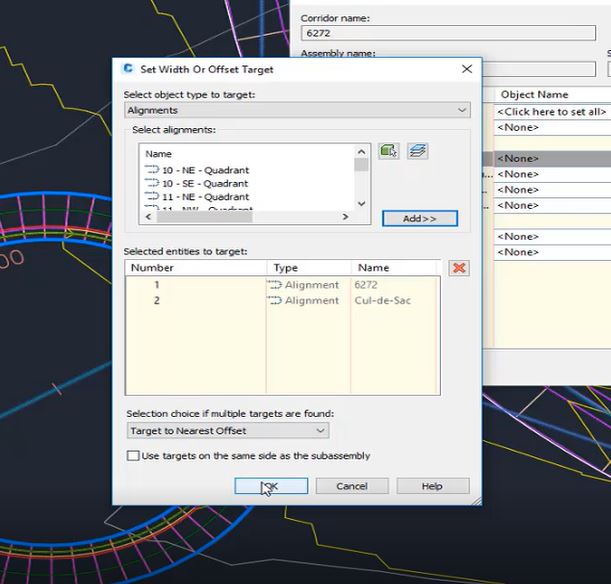Click the horizontal scrollbar thumb in alignments list
Viewport: 611px width, 584px height.
click(205, 217)
